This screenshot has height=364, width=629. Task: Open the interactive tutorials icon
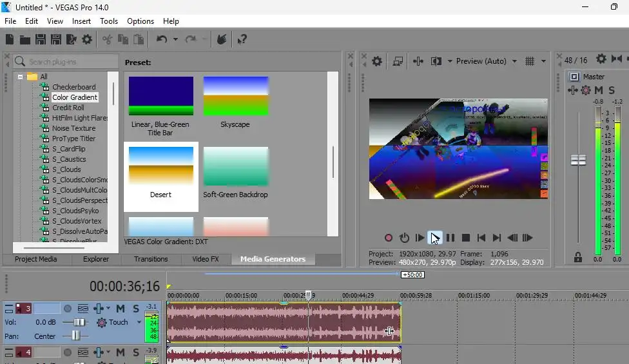(222, 39)
